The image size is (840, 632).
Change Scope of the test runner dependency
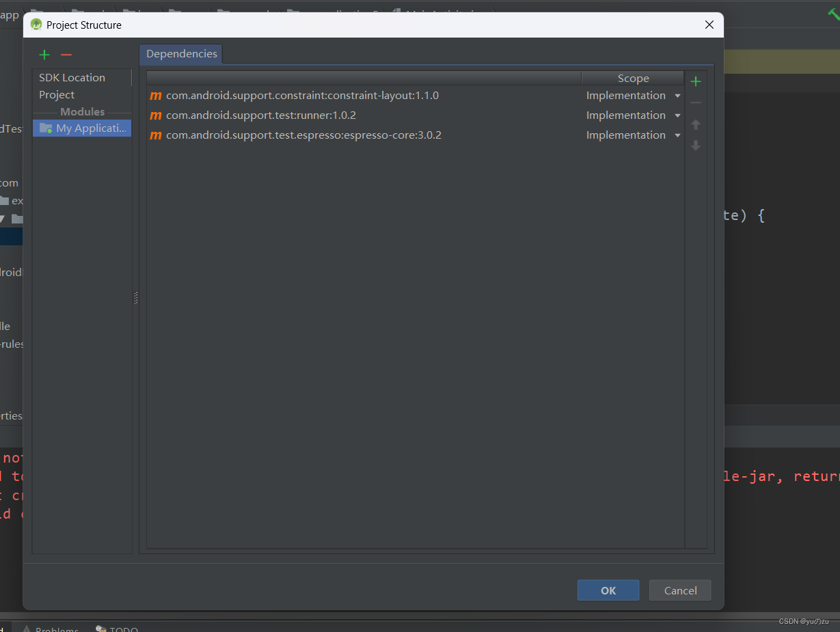(677, 115)
